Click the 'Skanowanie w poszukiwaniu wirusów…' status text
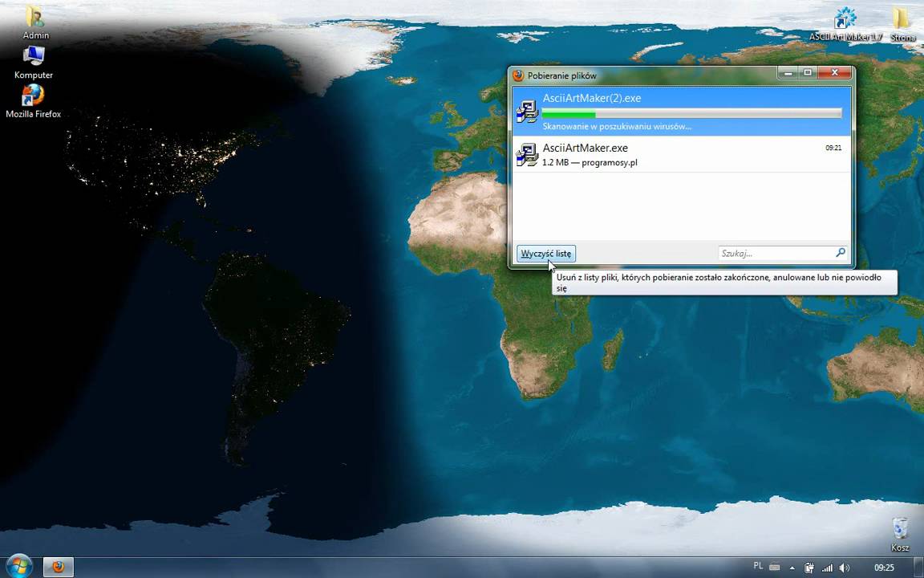Screen dimensions: 924x578 [617, 126]
